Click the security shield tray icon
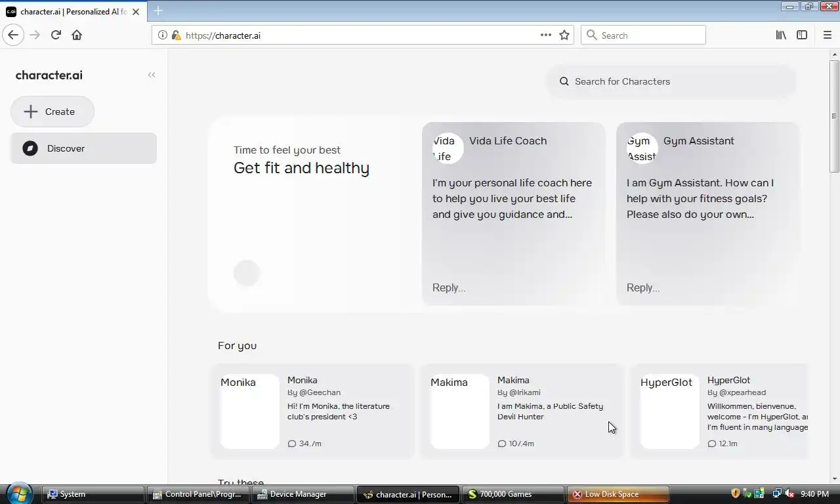The height and width of the screenshot is (504, 840). (736, 493)
